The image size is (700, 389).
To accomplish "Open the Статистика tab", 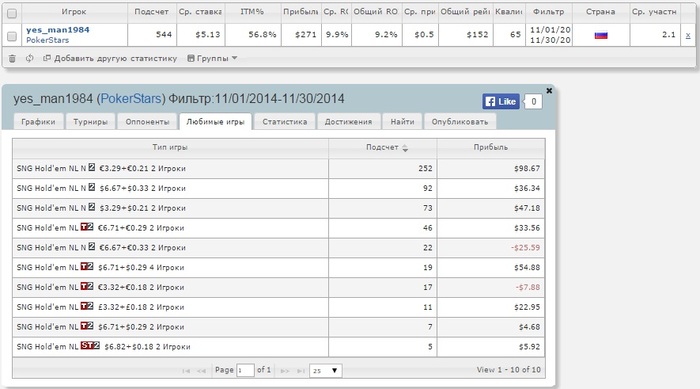I will (x=285, y=121).
